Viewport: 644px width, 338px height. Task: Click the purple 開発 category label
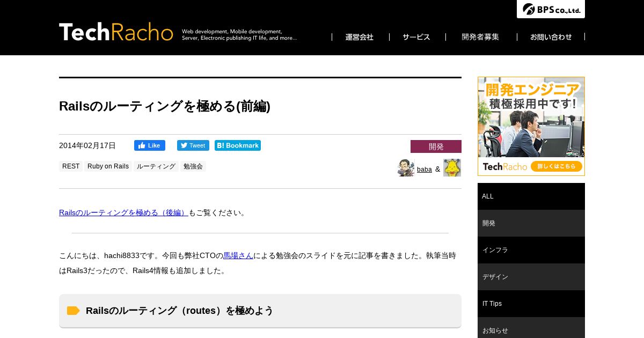(436, 146)
